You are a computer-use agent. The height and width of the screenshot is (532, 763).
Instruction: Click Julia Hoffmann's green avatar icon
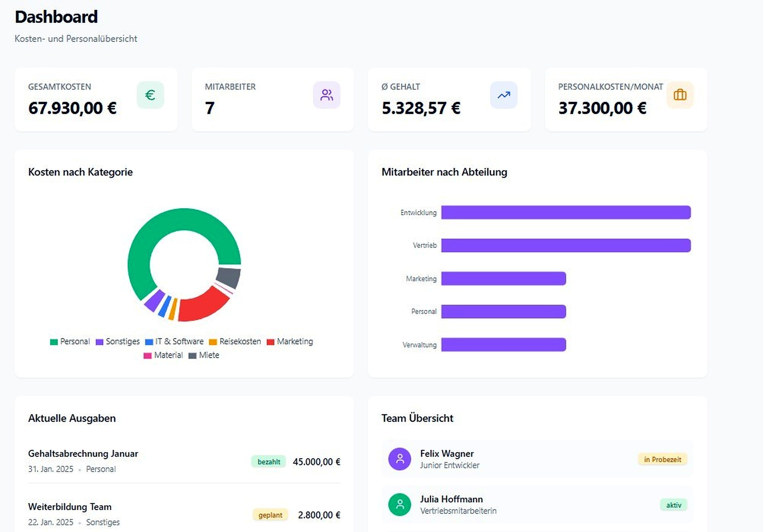point(399,505)
